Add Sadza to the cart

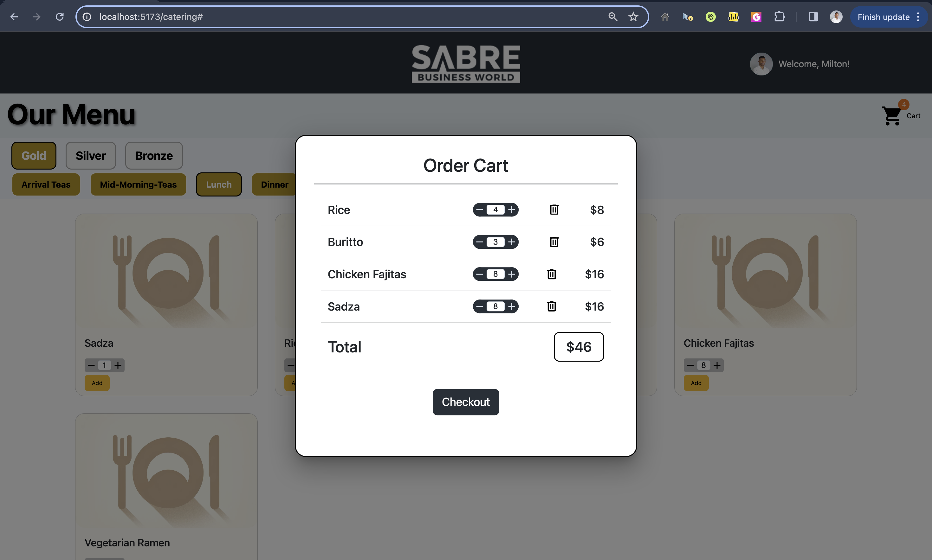[97, 383]
